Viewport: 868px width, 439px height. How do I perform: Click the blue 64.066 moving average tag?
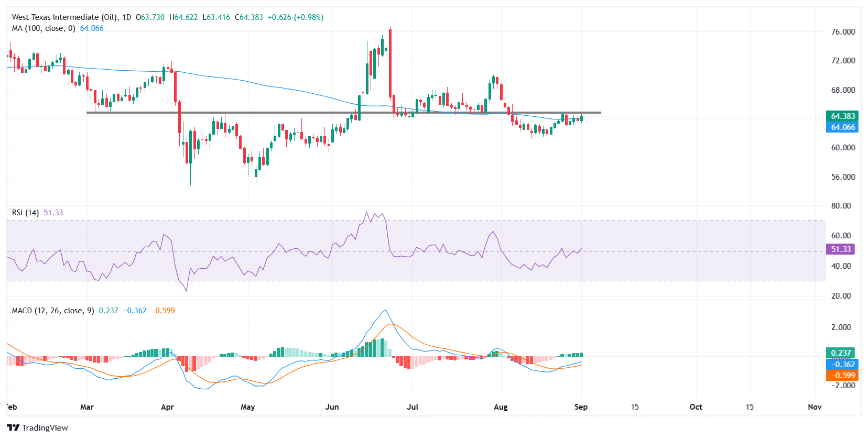coord(842,127)
